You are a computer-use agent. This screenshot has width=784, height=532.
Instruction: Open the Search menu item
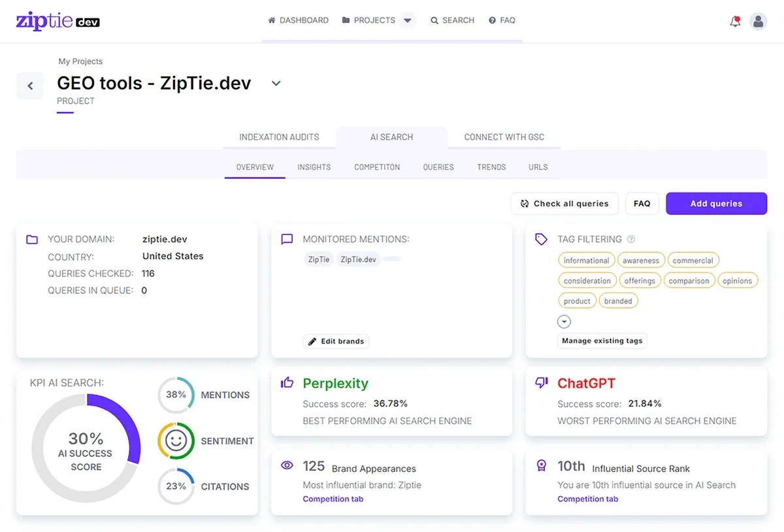coord(452,20)
